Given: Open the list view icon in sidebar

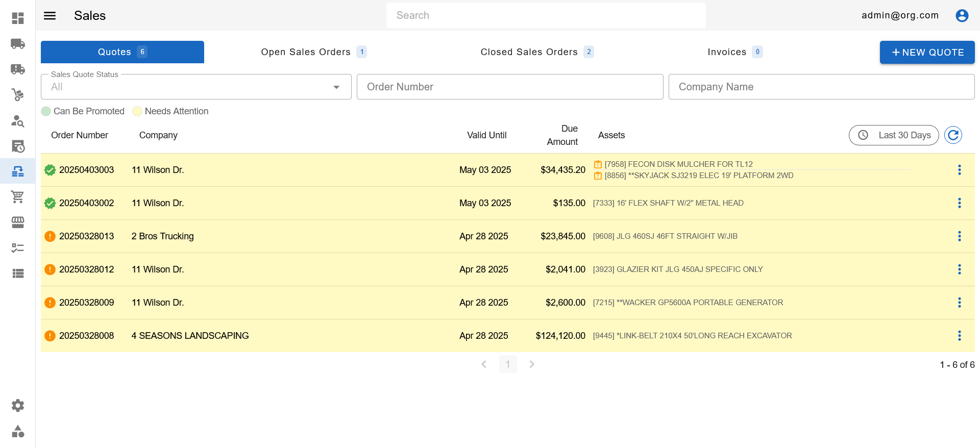Looking at the screenshot, I should [18, 273].
